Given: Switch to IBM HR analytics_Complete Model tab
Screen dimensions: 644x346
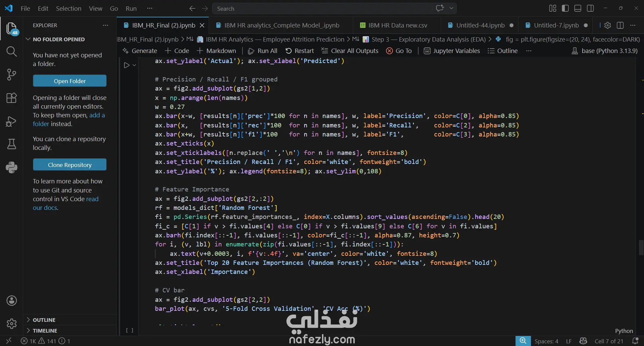Looking at the screenshot, I should 281,25.
